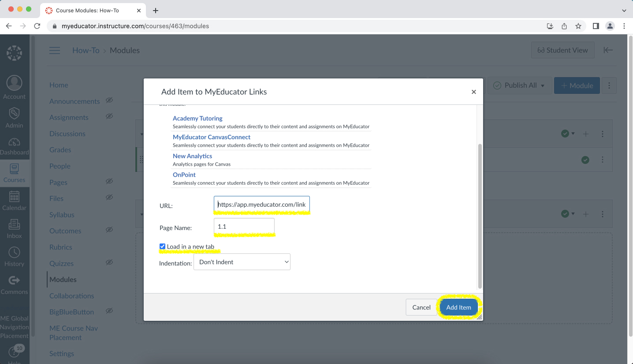633x364 pixels.
Task: Toggle BigBlueButton visibility eye icon
Action: tap(109, 311)
